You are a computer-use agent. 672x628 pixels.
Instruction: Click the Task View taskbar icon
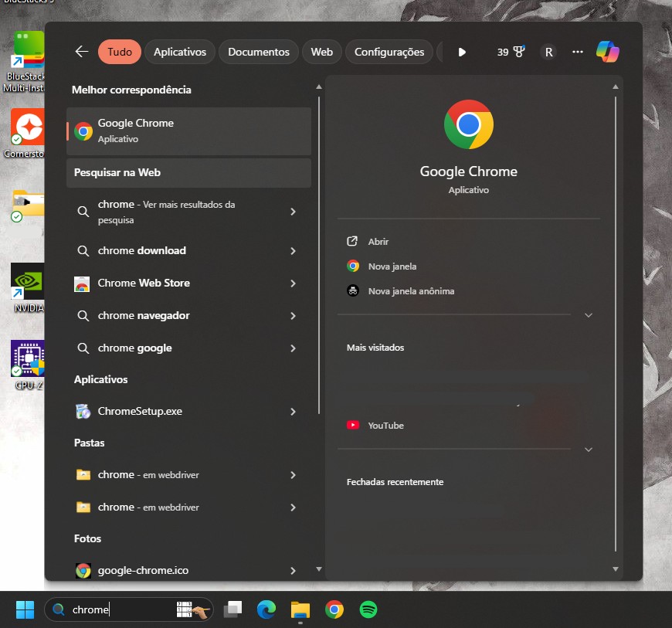pyautogui.click(x=232, y=609)
